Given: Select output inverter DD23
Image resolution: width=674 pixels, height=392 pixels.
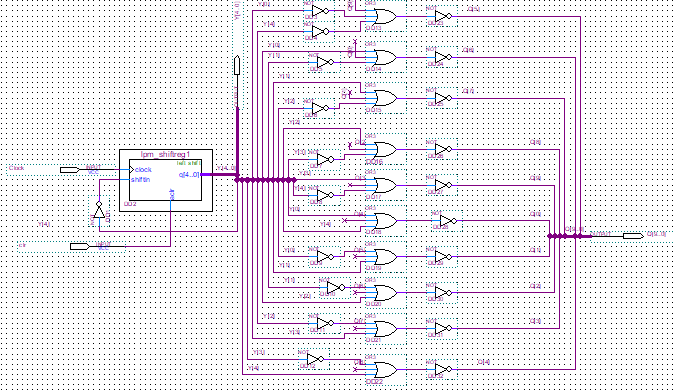Looking at the screenshot, I should click(443, 16).
